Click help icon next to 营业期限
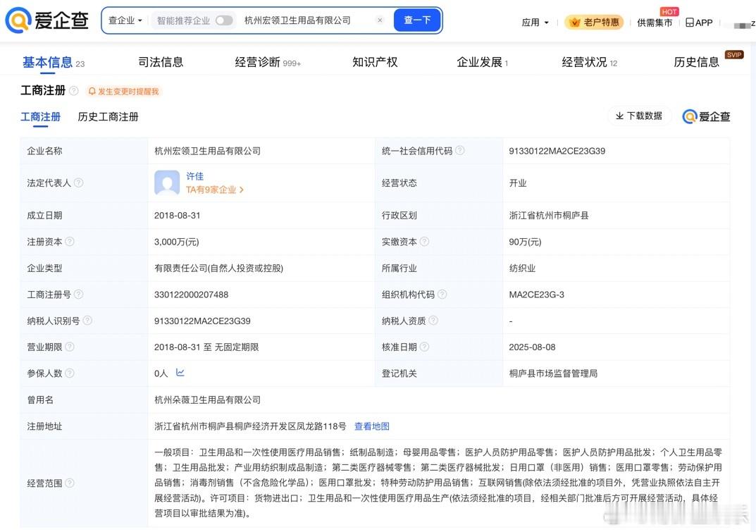The width and height of the screenshot is (756, 532). click(x=70, y=346)
